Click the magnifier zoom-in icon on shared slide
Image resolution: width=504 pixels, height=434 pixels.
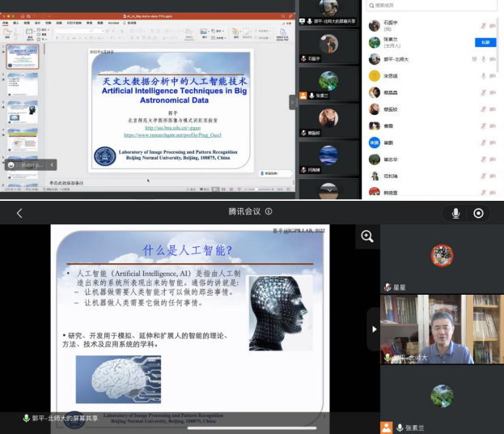point(367,236)
